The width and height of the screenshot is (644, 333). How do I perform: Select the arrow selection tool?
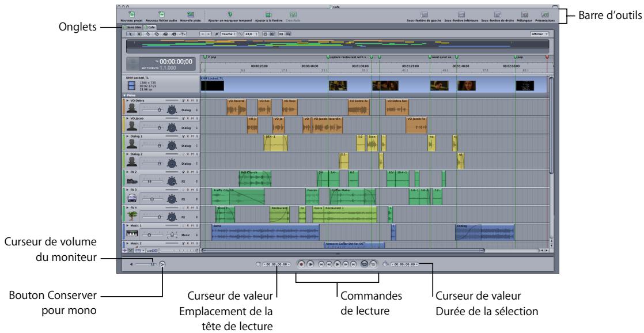(x=131, y=34)
